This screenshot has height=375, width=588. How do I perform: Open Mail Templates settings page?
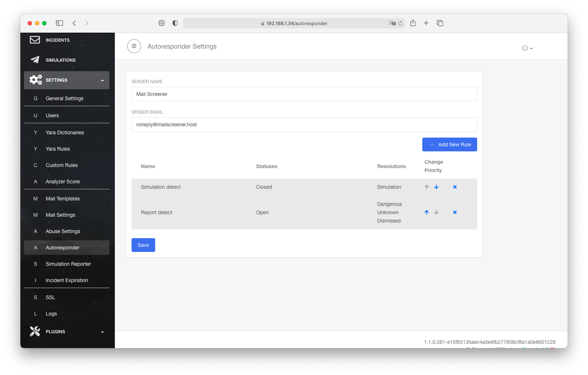click(63, 199)
